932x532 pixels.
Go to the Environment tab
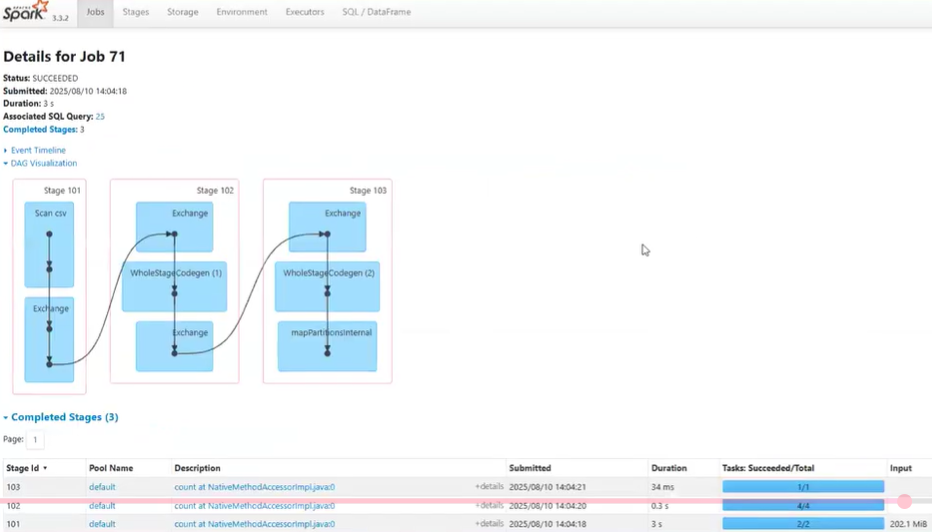point(242,12)
